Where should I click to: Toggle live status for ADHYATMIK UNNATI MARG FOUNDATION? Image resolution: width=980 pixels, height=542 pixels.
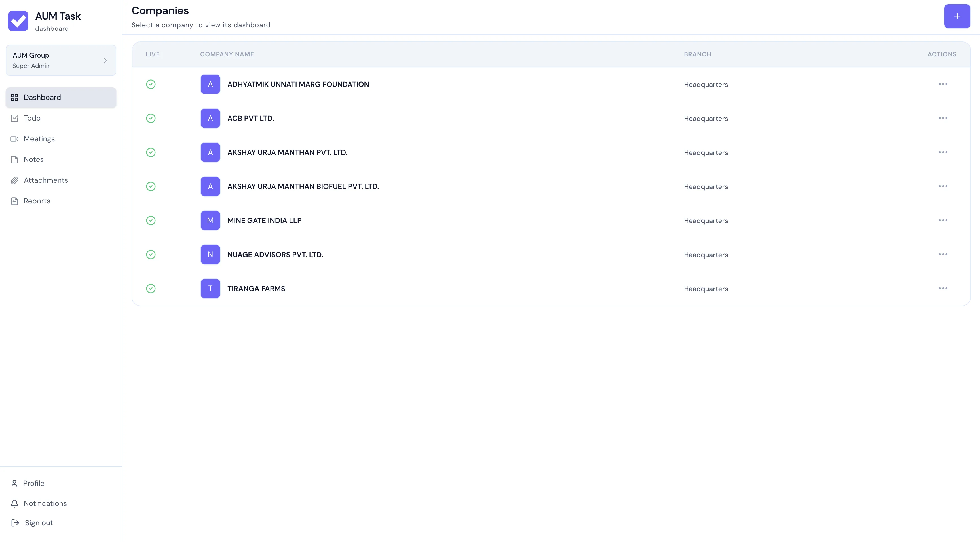pyautogui.click(x=151, y=85)
